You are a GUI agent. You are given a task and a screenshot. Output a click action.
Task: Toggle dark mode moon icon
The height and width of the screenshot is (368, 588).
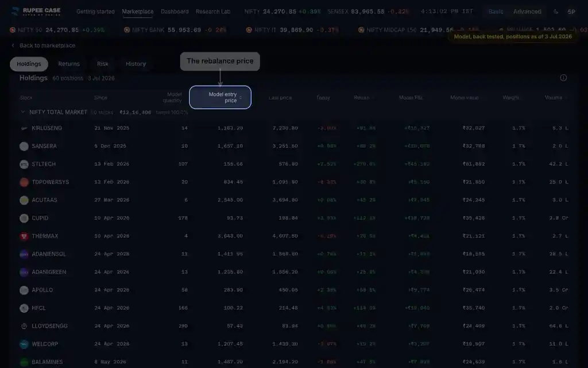[556, 11]
